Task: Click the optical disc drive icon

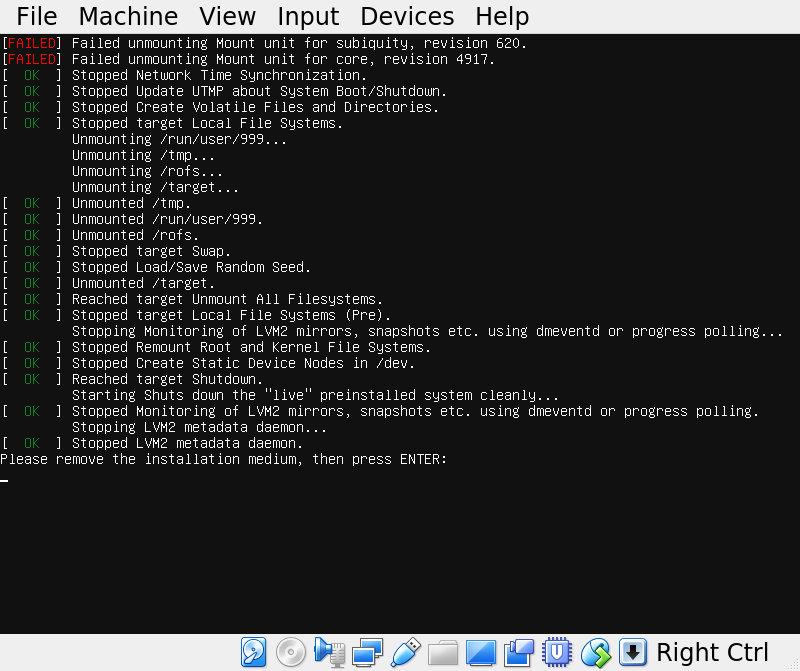Action: pyautogui.click(x=291, y=653)
